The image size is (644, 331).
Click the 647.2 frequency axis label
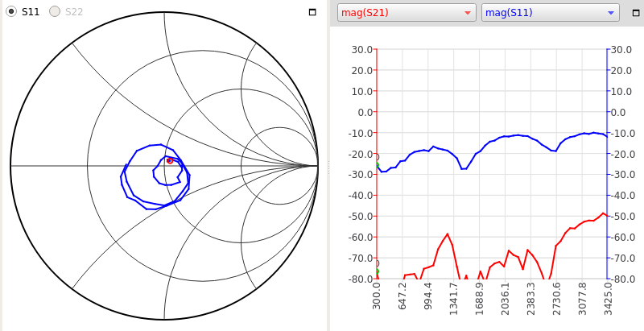click(x=402, y=296)
